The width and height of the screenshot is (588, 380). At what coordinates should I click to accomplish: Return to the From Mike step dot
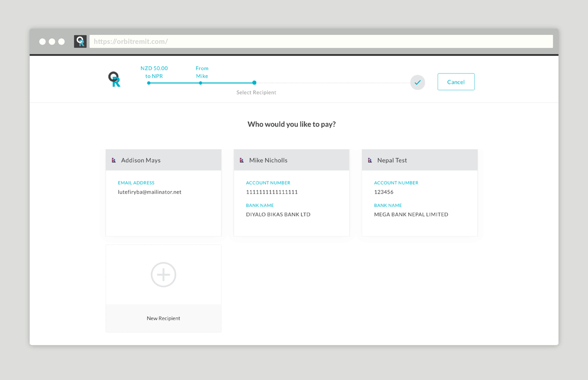click(200, 83)
